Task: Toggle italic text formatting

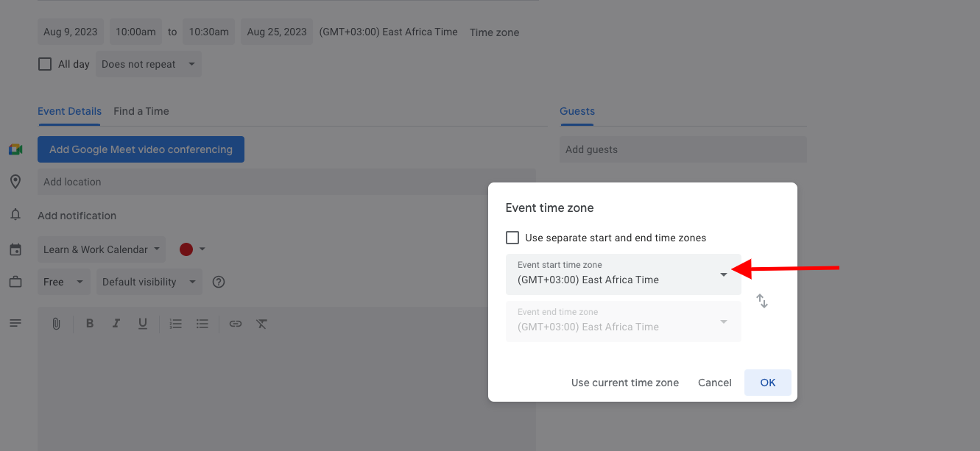Action: (x=116, y=324)
